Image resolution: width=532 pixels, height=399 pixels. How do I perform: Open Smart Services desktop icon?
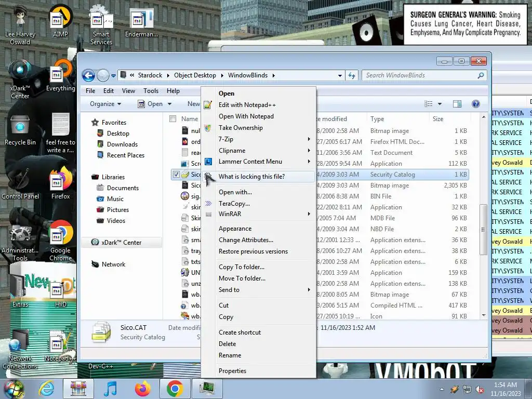tap(101, 25)
